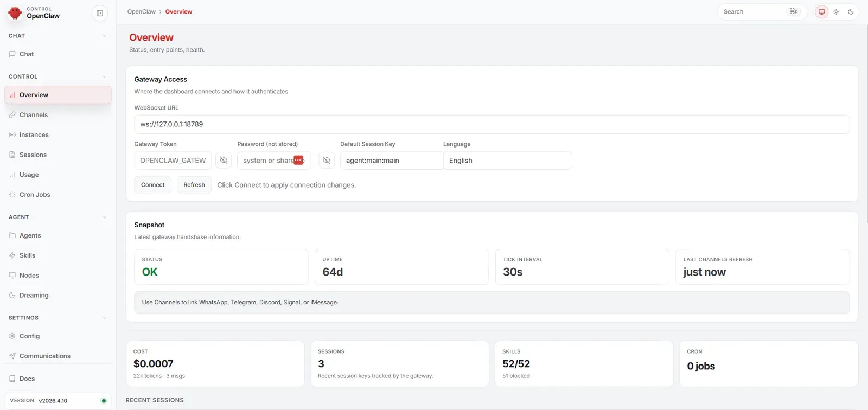The height and width of the screenshot is (410, 868).
Task: Click the Default Session Key field
Action: 392,161
